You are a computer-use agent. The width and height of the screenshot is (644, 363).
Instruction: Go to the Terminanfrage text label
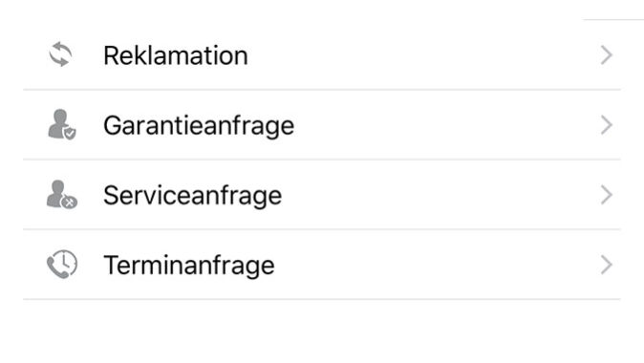coord(189,266)
